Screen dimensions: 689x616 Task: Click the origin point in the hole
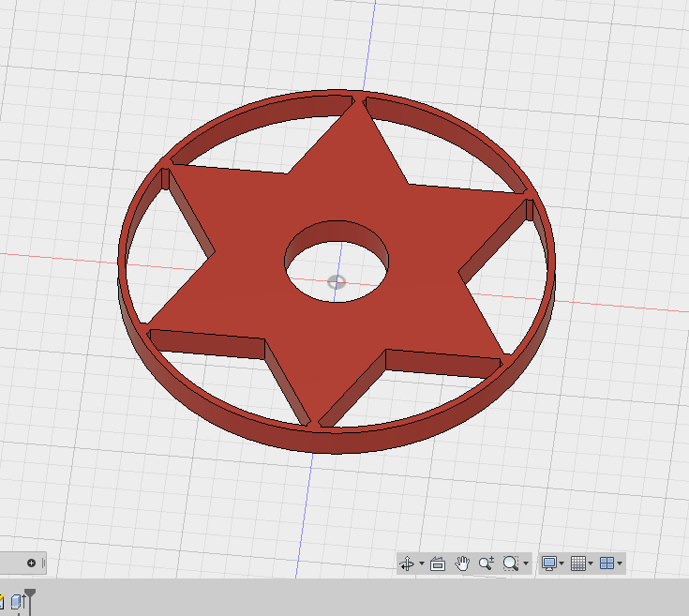pos(337,281)
